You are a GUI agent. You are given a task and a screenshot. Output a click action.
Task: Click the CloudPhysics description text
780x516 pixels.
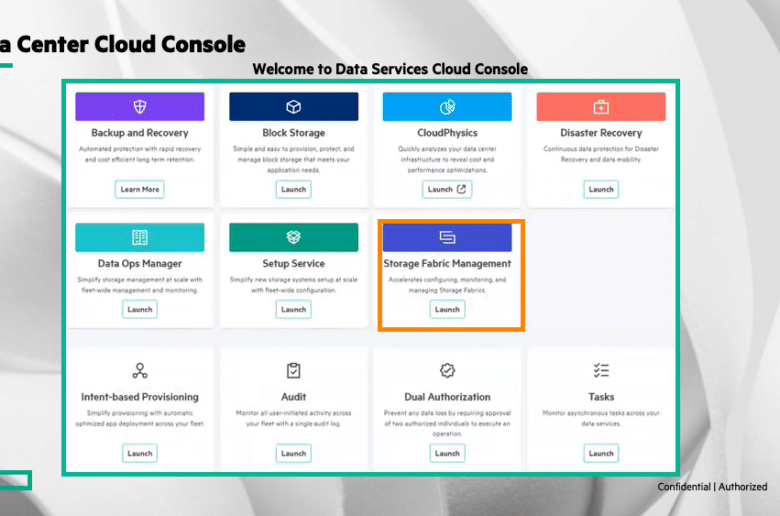pos(447,159)
